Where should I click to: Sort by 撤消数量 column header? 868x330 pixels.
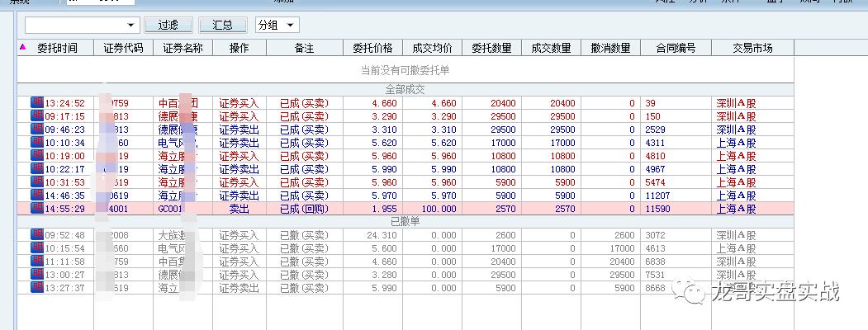click(610, 48)
